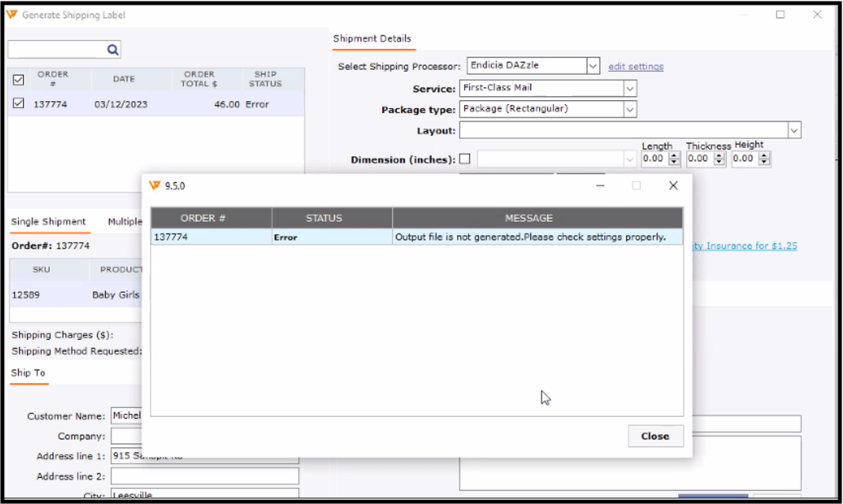Viewport: 843px width, 504px height.
Task: Expand the Layout dropdown
Action: [x=794, y=130]
